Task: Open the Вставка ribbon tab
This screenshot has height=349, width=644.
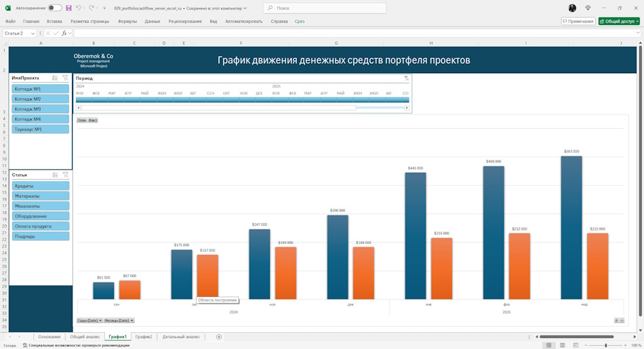Action: click(54, 22)
